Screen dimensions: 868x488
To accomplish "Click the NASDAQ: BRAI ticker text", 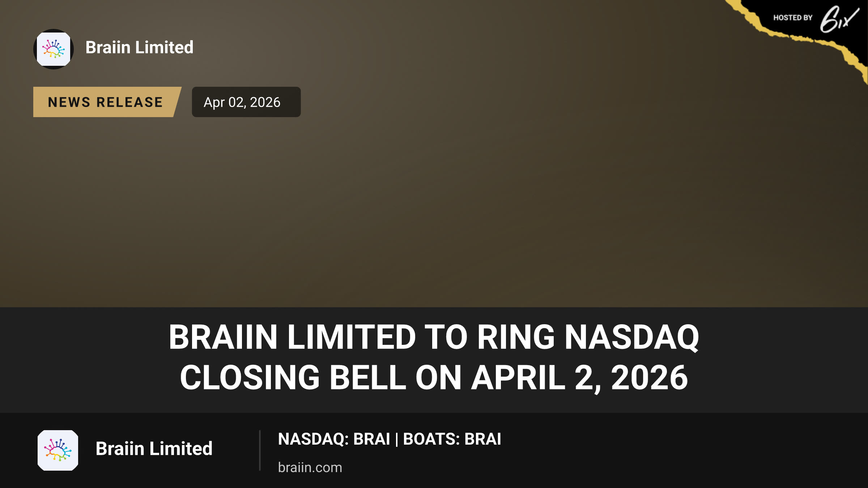I will (x=334, y=439).
